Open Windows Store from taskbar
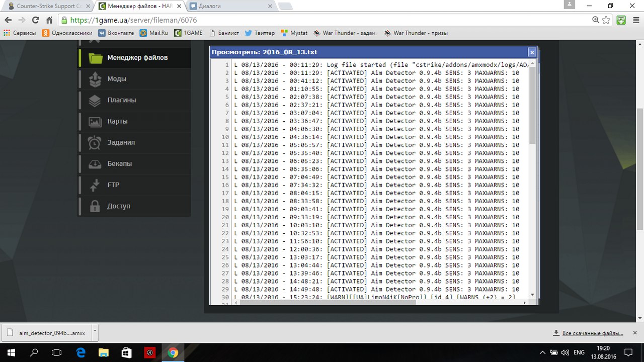This screenshot has width=644, height=362. pyautogui.click(x=126, y=352)
